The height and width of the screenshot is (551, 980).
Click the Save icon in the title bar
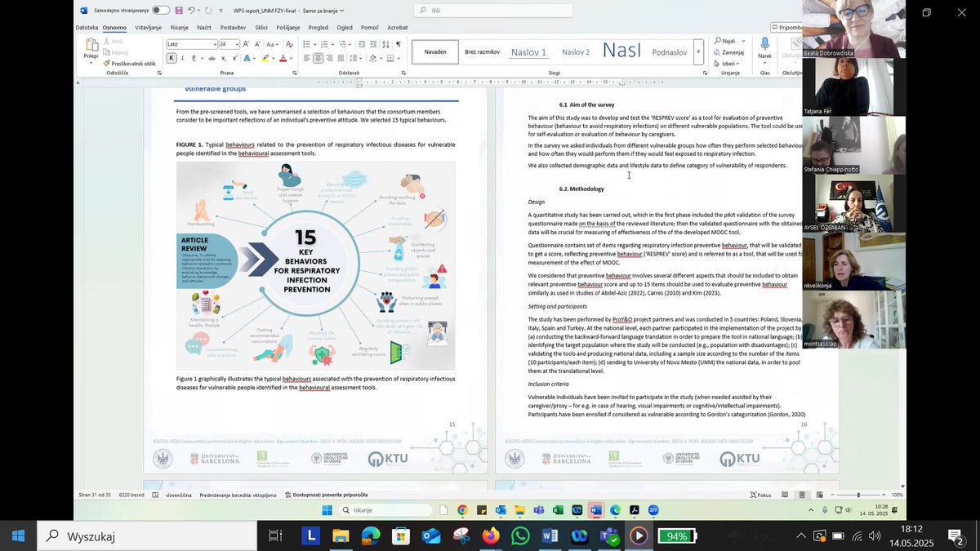179,11
